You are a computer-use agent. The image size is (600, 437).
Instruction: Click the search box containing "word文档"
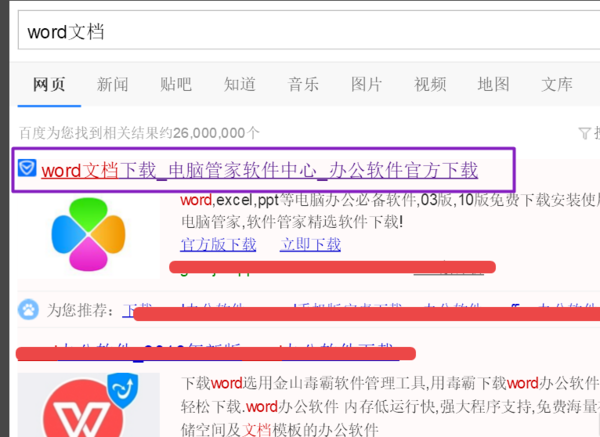tap(309, 31)
